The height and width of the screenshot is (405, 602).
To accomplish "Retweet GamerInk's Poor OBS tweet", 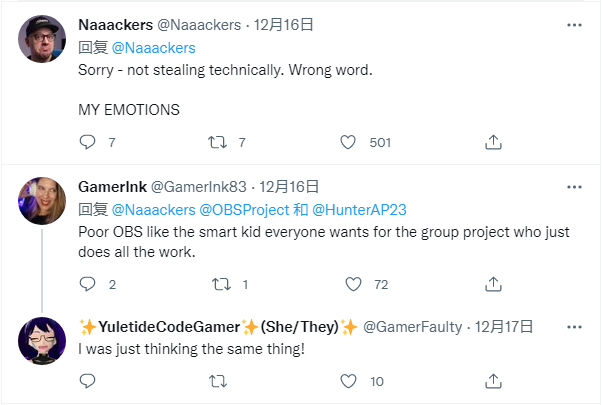I will pyautogui.click(x=217, y=284).
